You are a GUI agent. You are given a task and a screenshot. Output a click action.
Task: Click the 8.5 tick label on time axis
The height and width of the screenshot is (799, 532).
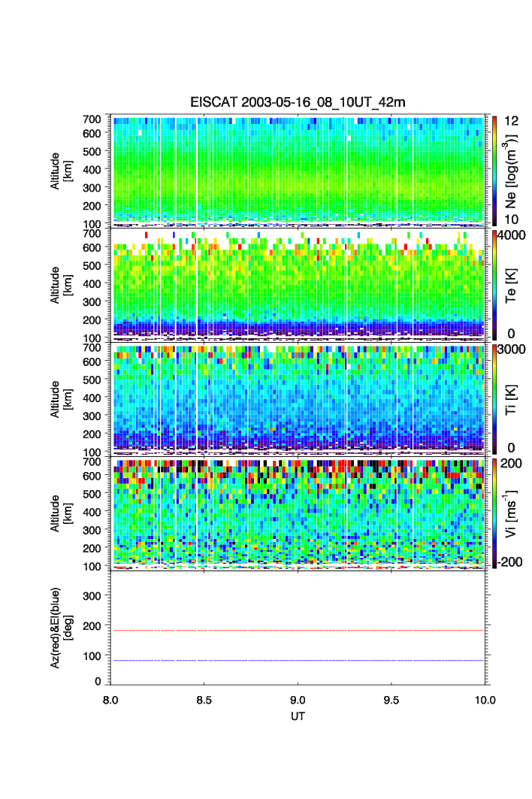coord(204,699)
